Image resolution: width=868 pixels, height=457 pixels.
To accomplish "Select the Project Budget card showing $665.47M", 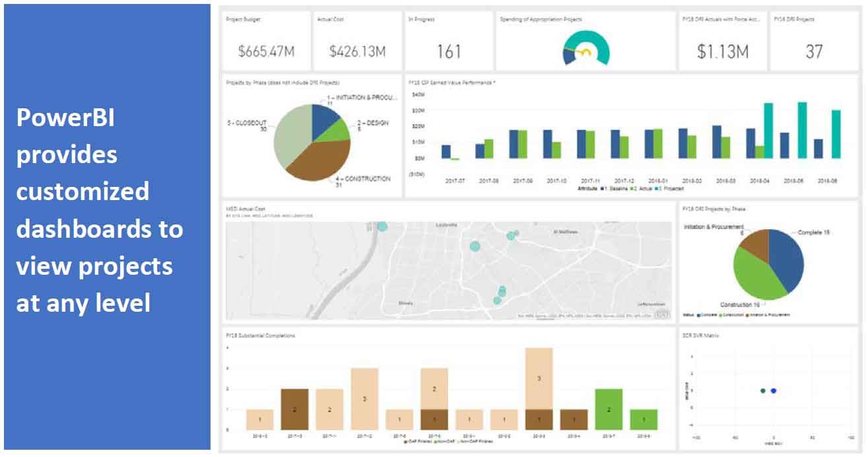I will (x=266, y=41).
